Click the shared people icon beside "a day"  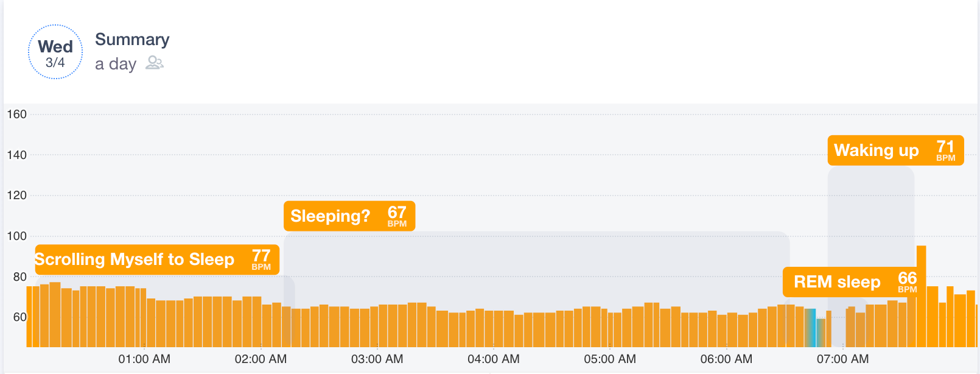pos(155,63)
